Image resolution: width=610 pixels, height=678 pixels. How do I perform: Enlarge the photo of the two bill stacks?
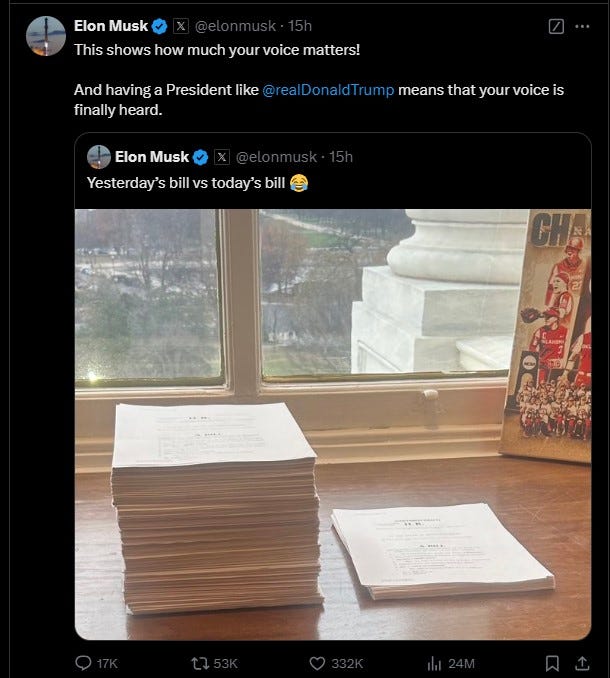click(333, 425)
